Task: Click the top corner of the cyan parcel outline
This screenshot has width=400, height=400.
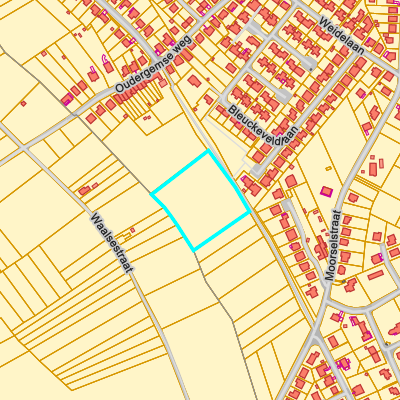Action: pyautogui.click(x=209, y=151)
